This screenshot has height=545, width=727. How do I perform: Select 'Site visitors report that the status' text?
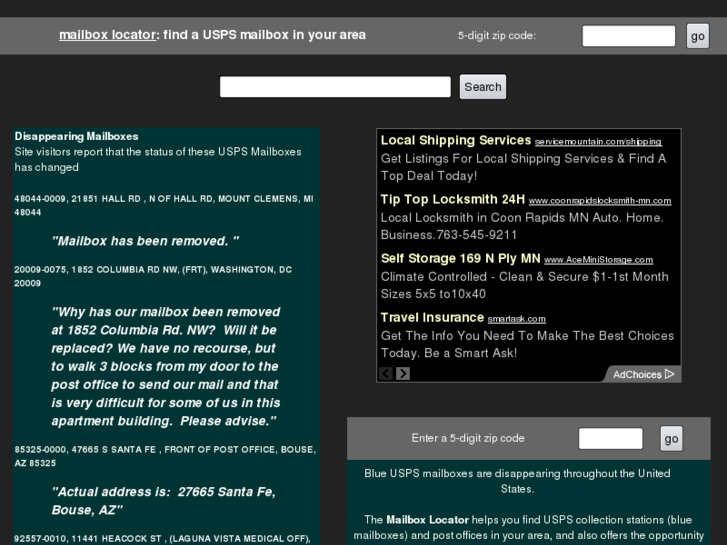point(158,160)
